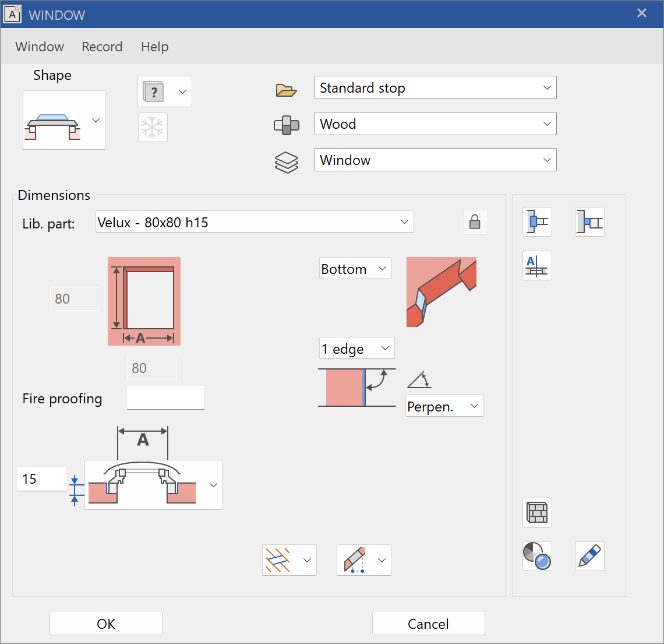Click the Shape label

(x=52, y=75)
